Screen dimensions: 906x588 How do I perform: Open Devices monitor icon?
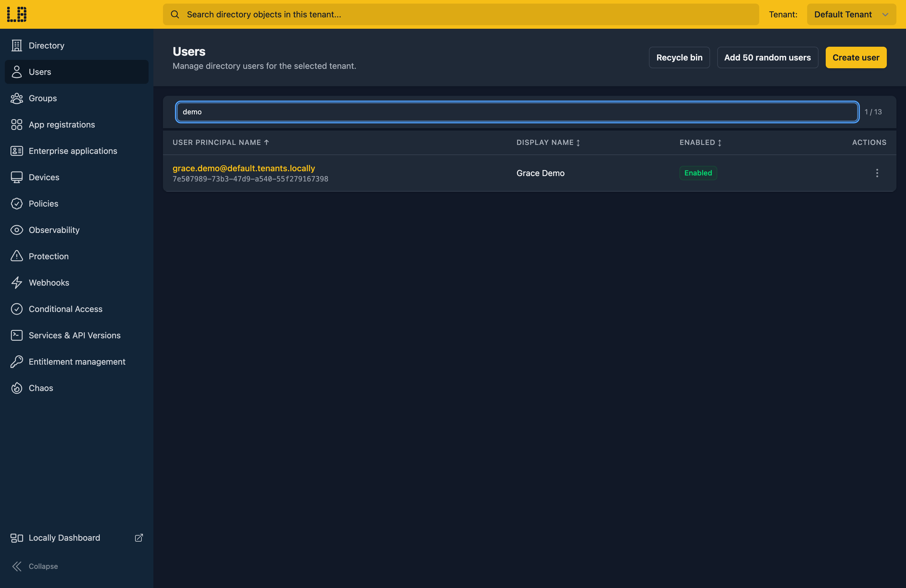(x=17, y=177)
